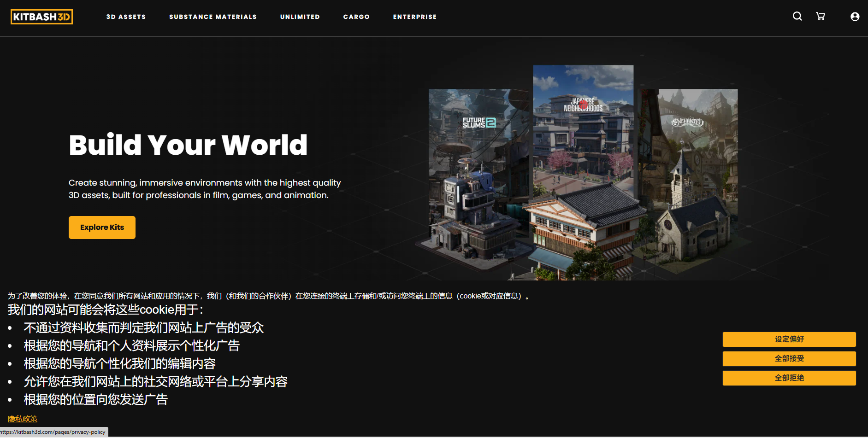Open the Cargo menu item

(x=356, y=17)
